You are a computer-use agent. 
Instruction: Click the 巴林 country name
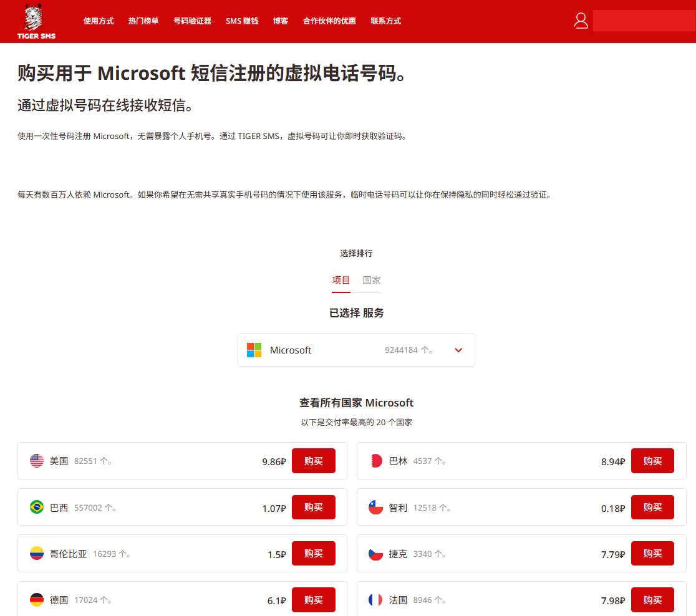pos(398,461)
